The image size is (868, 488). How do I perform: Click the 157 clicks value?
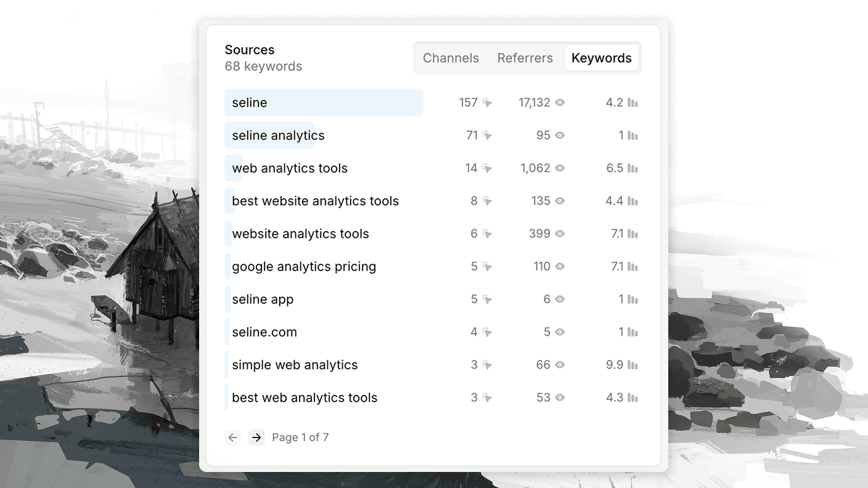pos(469,102)
